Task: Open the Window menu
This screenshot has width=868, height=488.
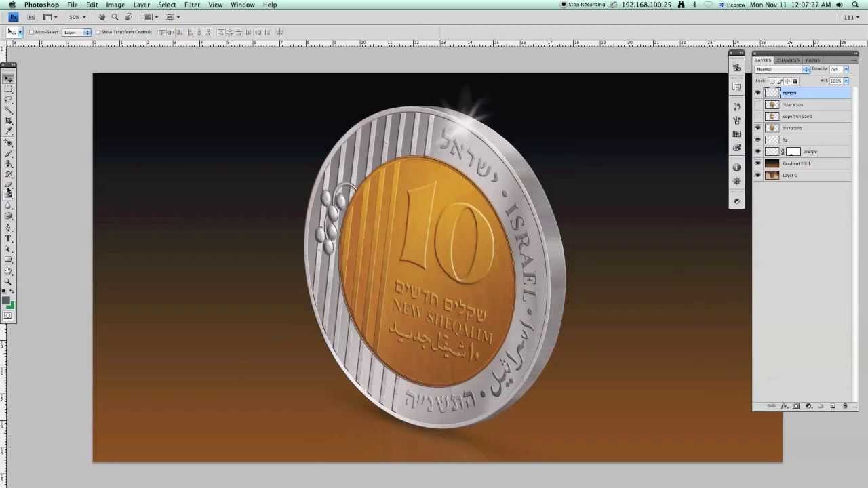Action: (x=242, y=5)
